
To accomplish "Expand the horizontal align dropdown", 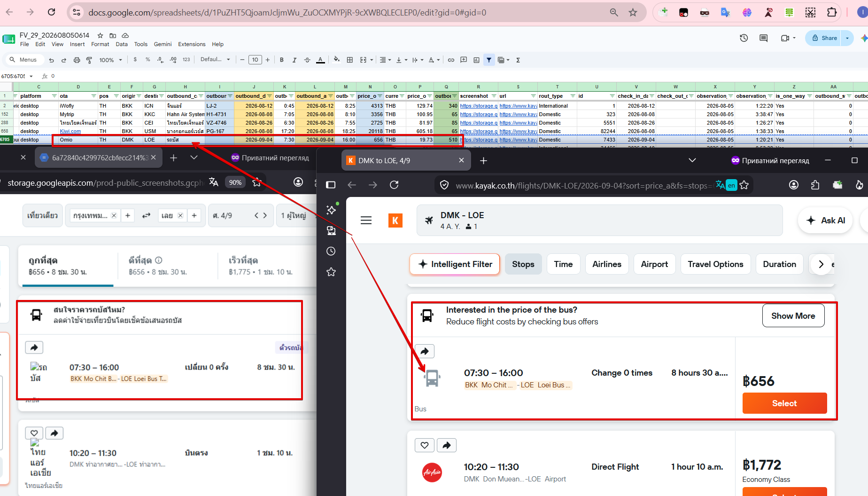I will pyautogui.click(x=385, y=60).
